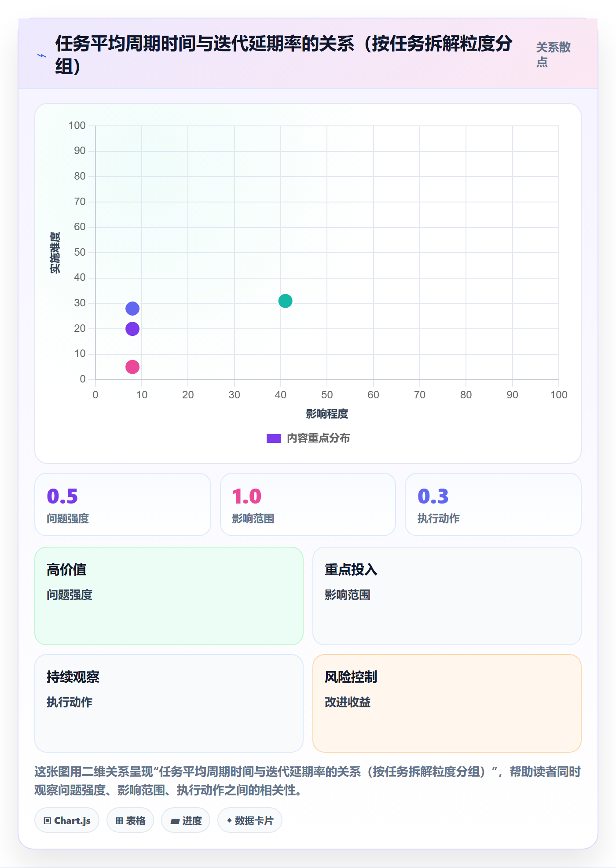The height and width of the screenshot is (868, 616).
Task: Open the 持续观察 quadrant card
Action: coord(169,703)
